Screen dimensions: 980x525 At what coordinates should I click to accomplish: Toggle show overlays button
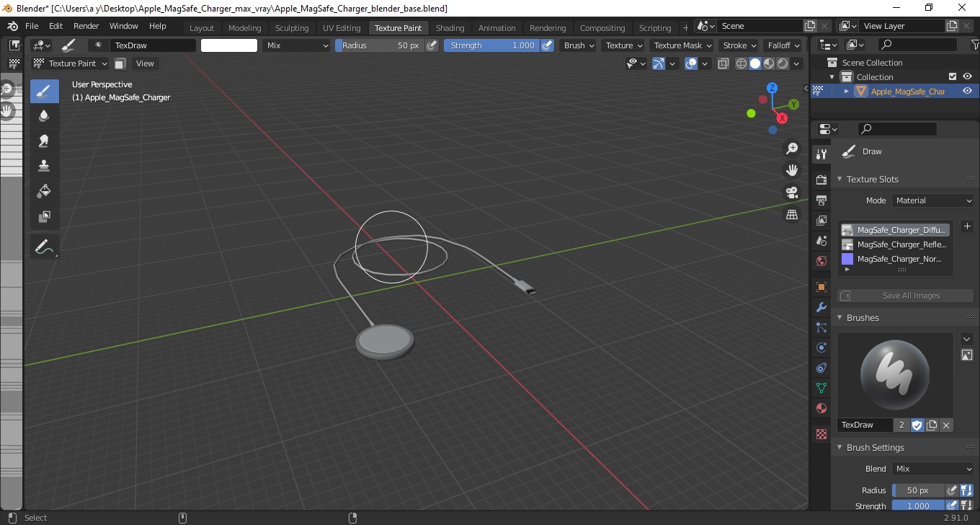click(691, 63)
